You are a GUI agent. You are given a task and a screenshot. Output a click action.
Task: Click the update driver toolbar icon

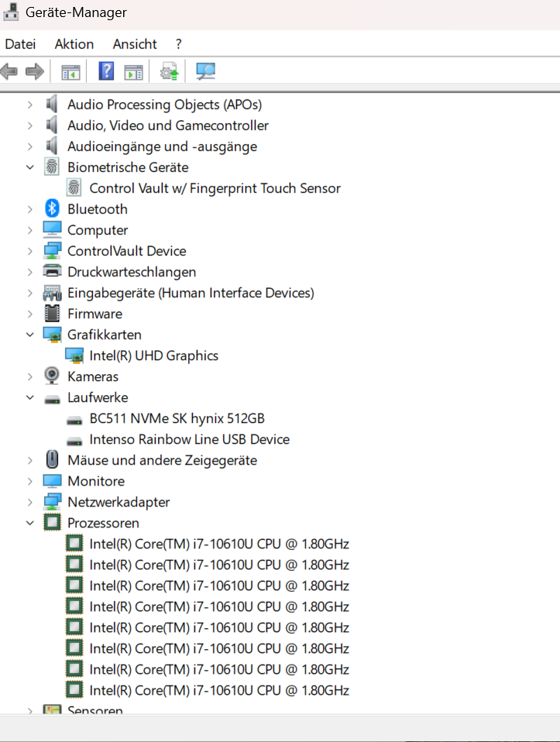[170, 72]
